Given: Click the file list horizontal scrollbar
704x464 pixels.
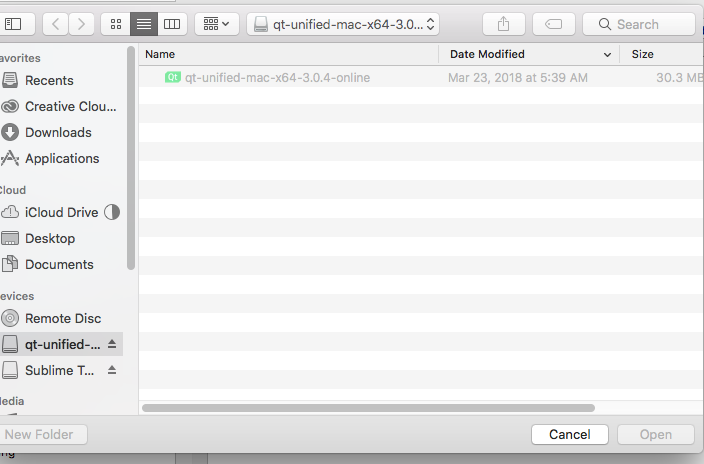Looking at the screenshot, I should (369, 408).
